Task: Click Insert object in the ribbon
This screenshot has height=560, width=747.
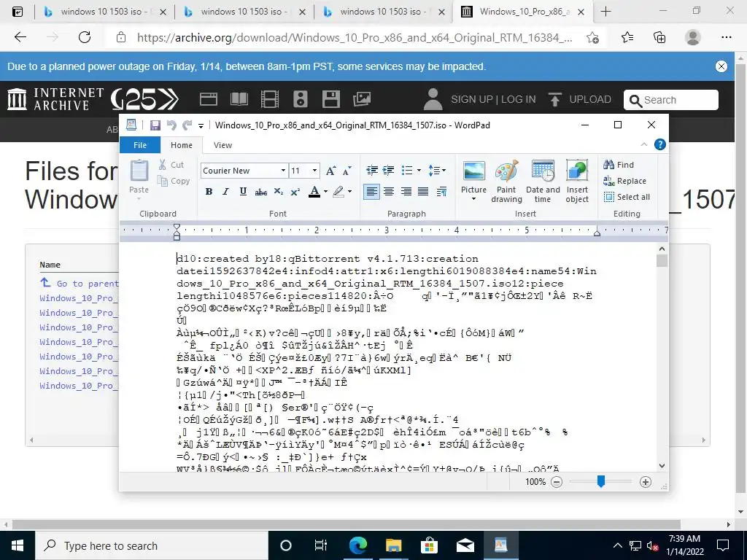Action: point(577,181)
